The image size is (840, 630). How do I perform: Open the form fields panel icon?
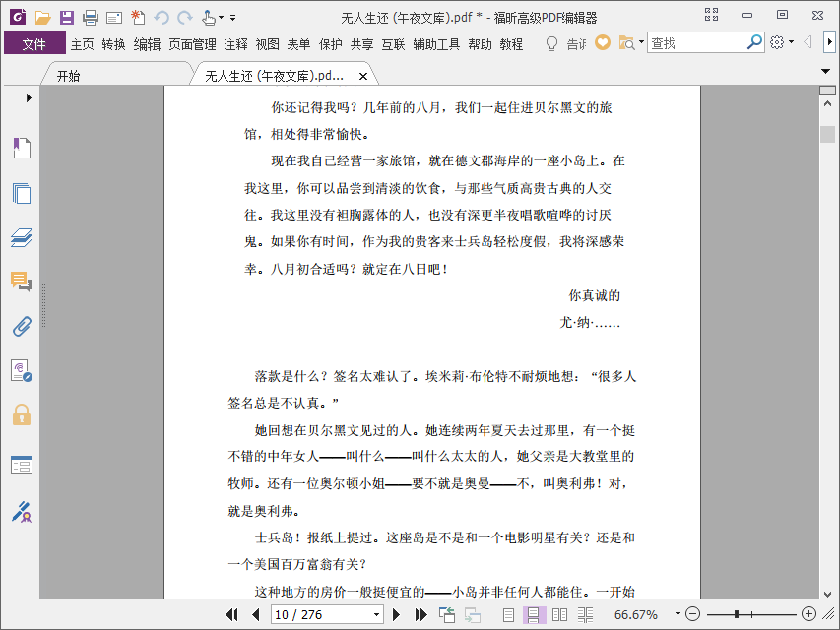22,465
